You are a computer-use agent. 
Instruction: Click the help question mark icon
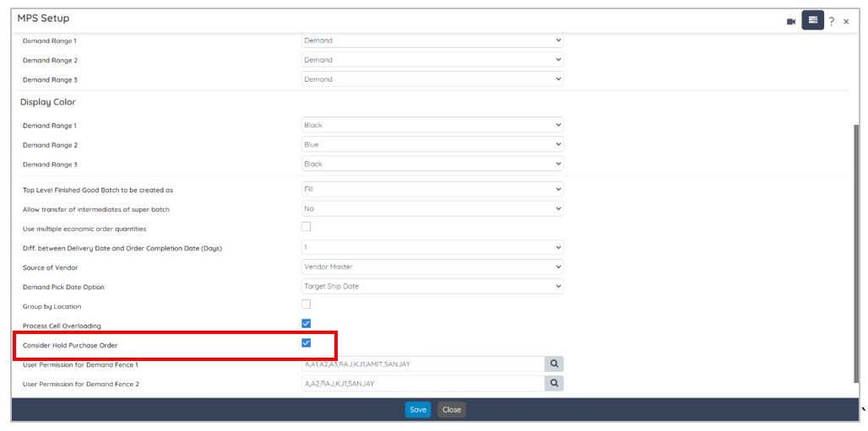tap(832, 21)
